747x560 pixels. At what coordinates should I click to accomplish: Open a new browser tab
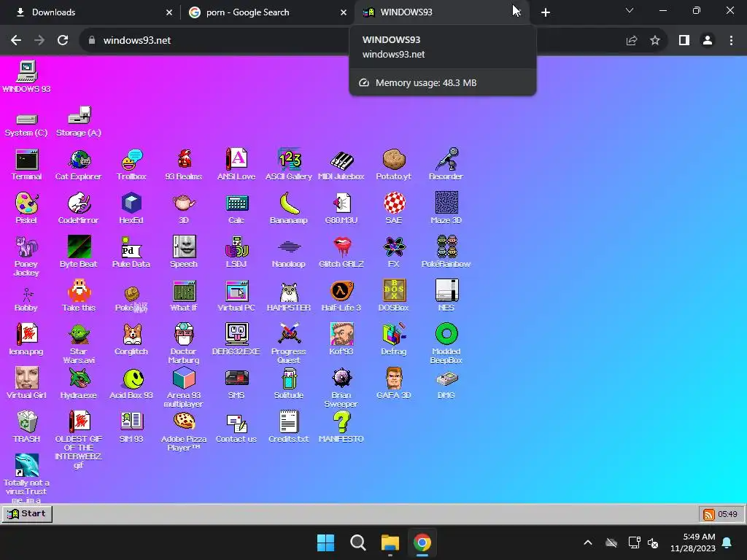546,12
